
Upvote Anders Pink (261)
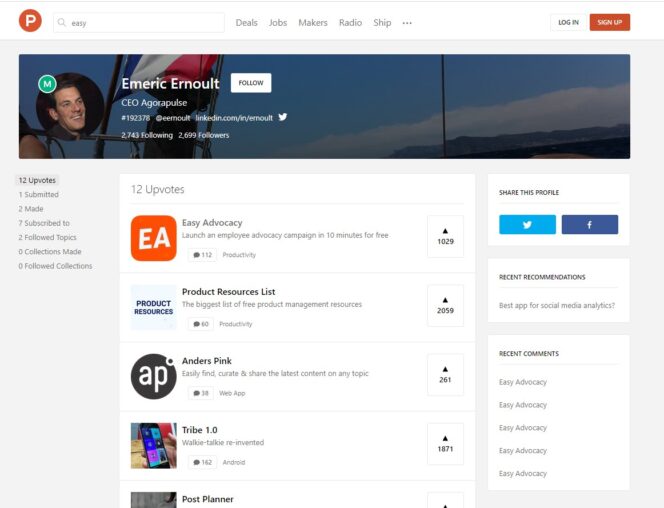pos(445,375)
